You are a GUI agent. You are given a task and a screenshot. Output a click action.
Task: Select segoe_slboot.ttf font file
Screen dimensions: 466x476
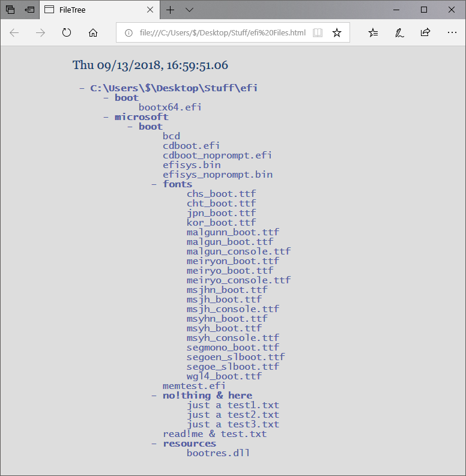coord(232,367)
